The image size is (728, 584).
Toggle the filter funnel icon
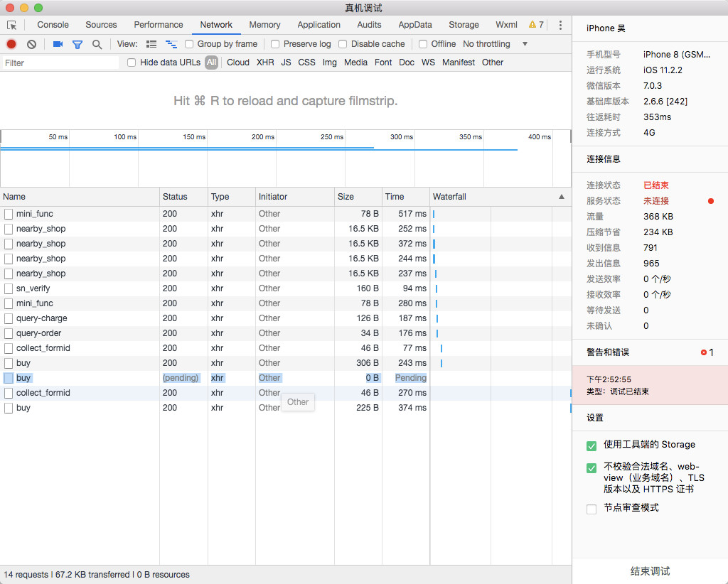tap(77, 44)
